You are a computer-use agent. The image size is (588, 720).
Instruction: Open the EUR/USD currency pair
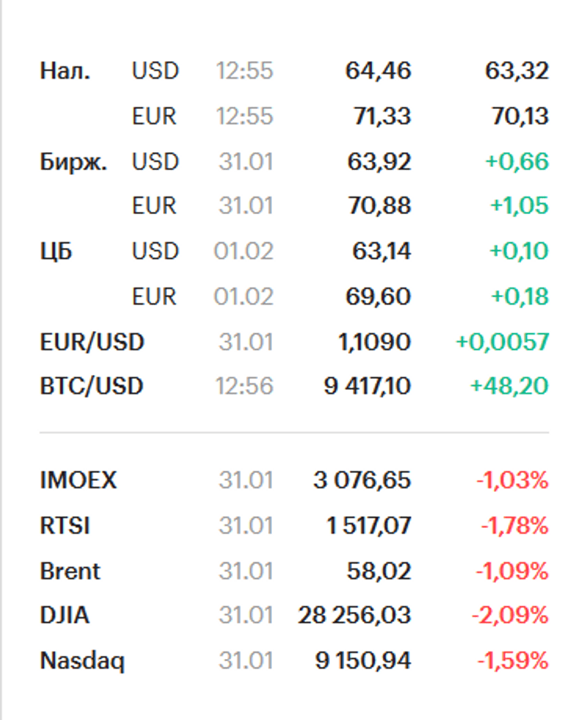tap(92, 342)
